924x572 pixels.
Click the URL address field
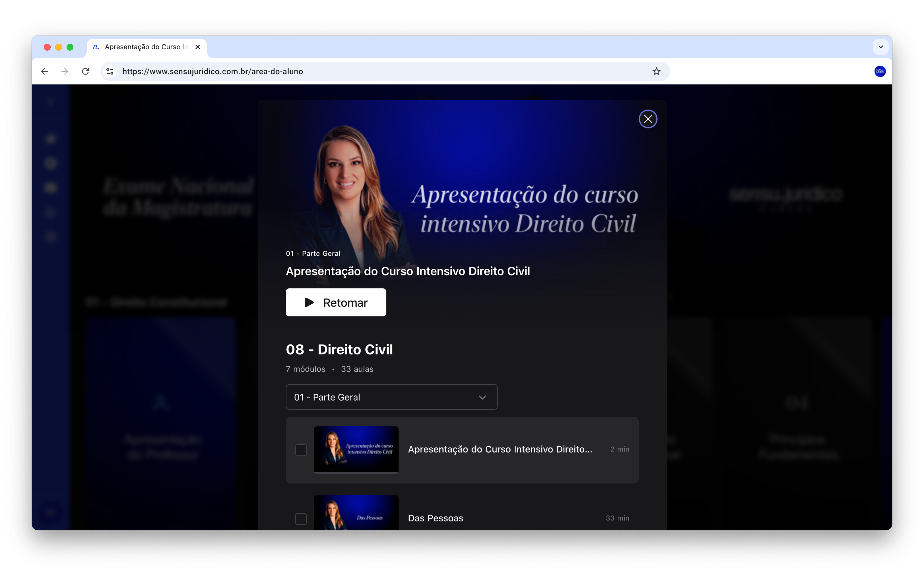pyautogui.click(x=379, y=72)
